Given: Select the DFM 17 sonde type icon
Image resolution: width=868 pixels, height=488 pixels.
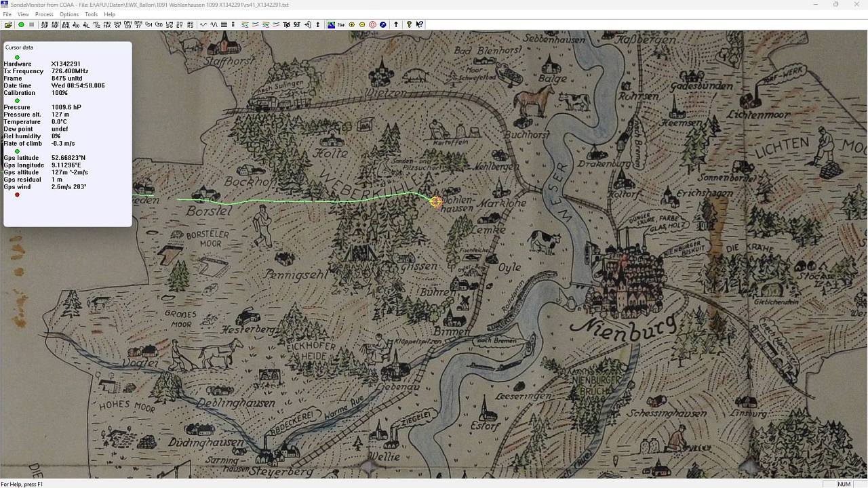Looking at the screenshot, I should 138,24.
